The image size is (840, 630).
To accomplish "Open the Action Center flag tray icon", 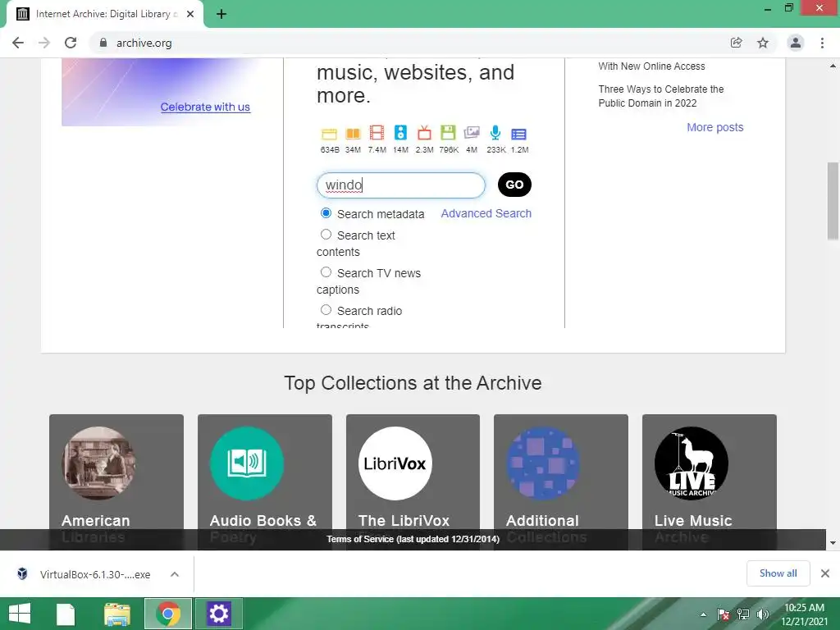I will pyautogui.click(x=724, y=614).
